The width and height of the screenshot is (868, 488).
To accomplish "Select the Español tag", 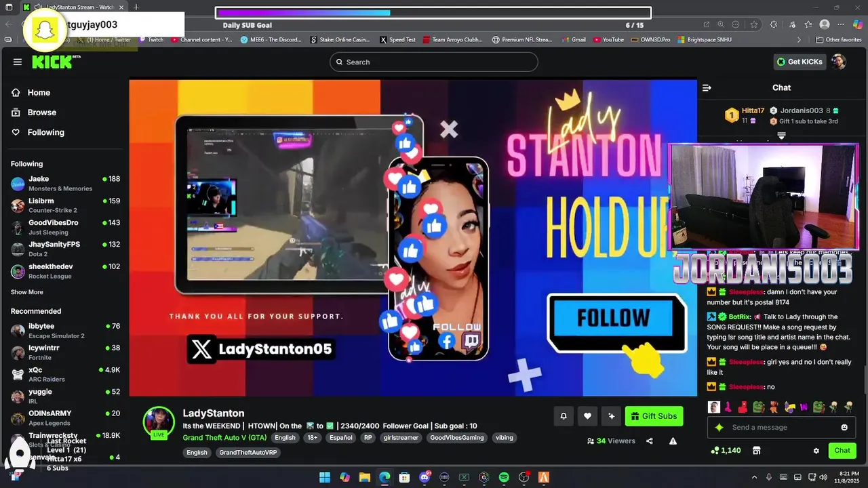I will 340,438.
